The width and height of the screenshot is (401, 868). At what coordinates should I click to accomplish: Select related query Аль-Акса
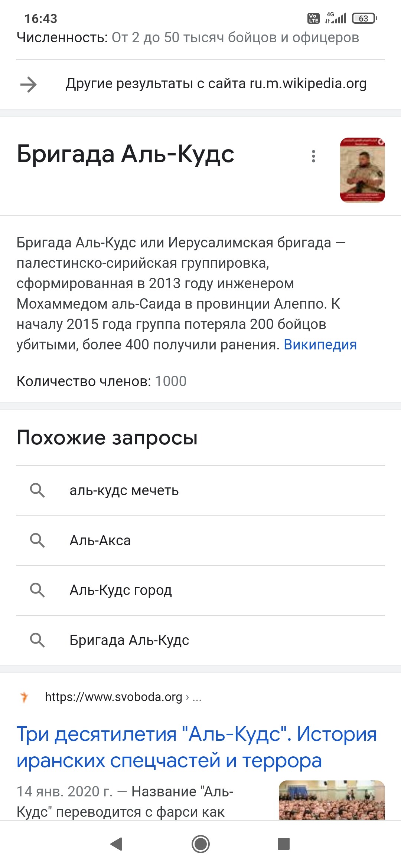click(200, 540)
